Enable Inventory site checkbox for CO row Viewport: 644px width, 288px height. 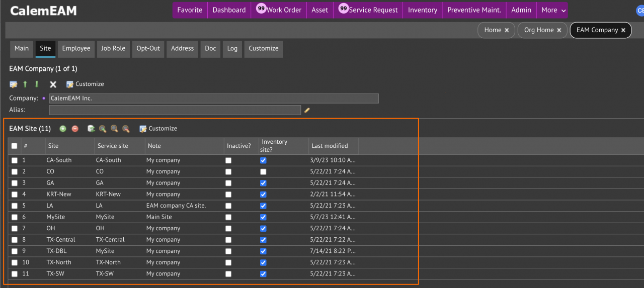263,172
